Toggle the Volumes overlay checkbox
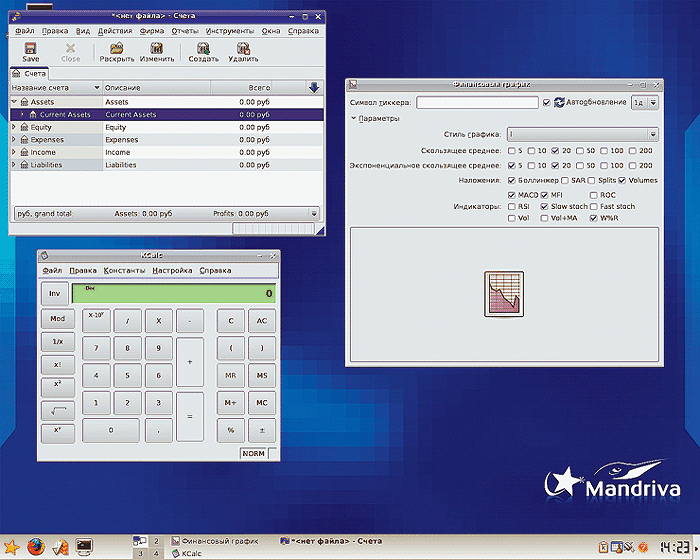This screenshot has width=700, height=560. click(x=622, y=180)
